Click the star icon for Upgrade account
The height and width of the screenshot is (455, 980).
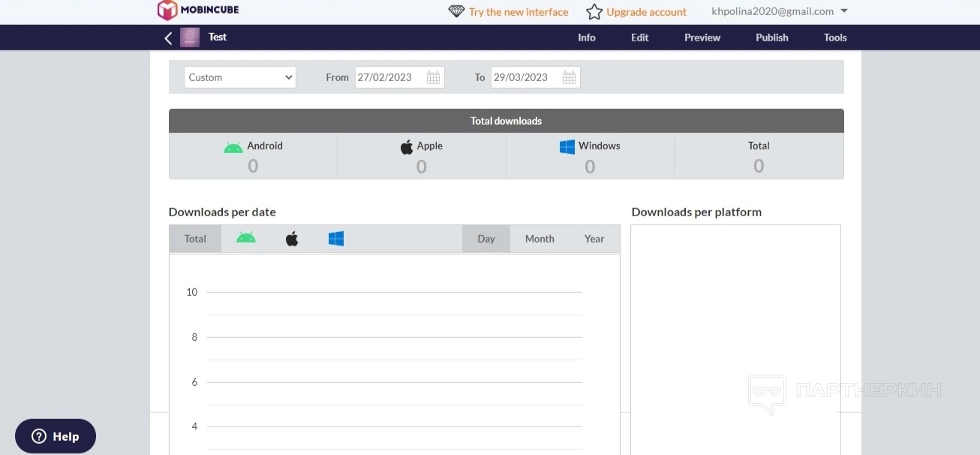[594, 12]
